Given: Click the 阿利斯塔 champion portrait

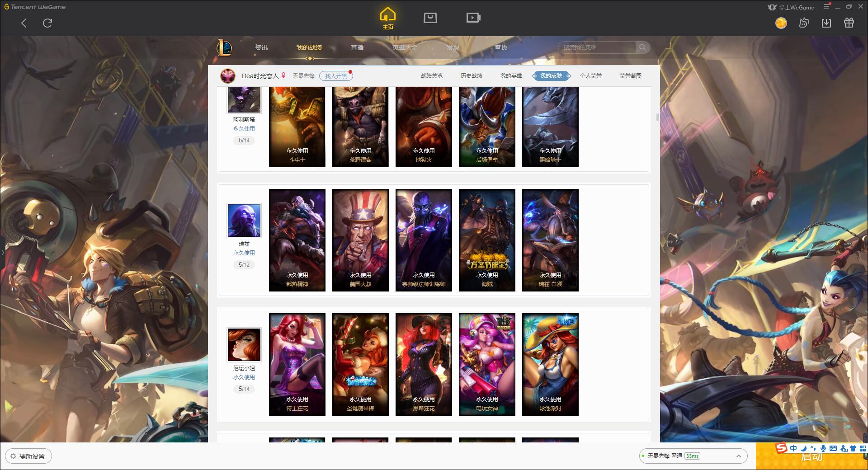Looking at the screenshot, I should coord(244,99).
